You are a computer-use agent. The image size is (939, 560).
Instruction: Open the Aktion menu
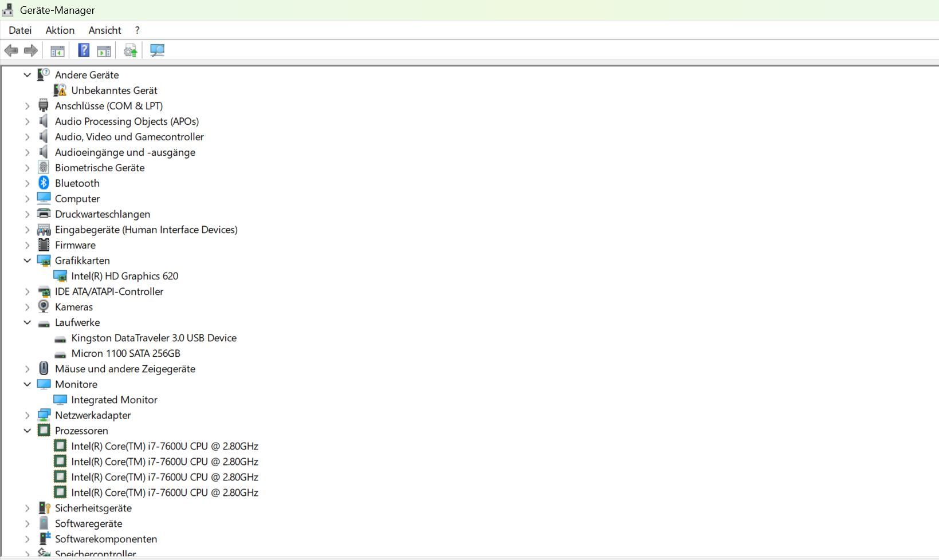point(60,30)
